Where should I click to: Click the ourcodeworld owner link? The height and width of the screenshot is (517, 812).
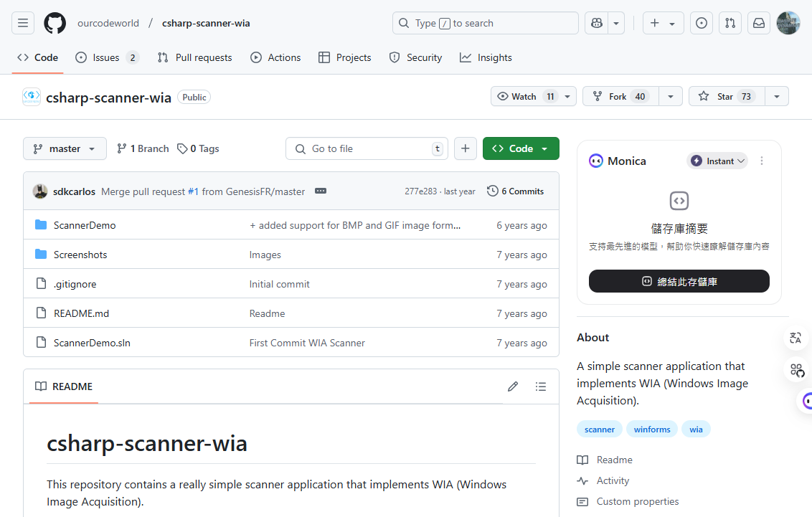click(108, 23)
